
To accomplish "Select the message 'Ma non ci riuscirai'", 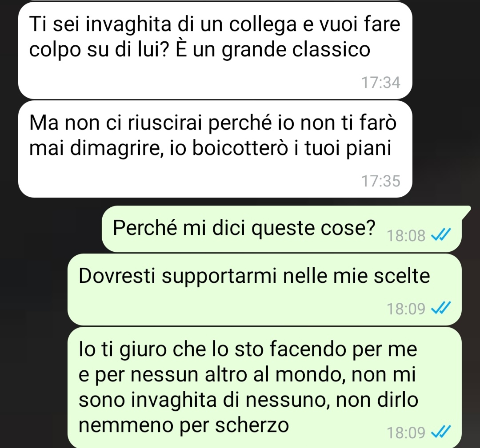I will (215, 149).
